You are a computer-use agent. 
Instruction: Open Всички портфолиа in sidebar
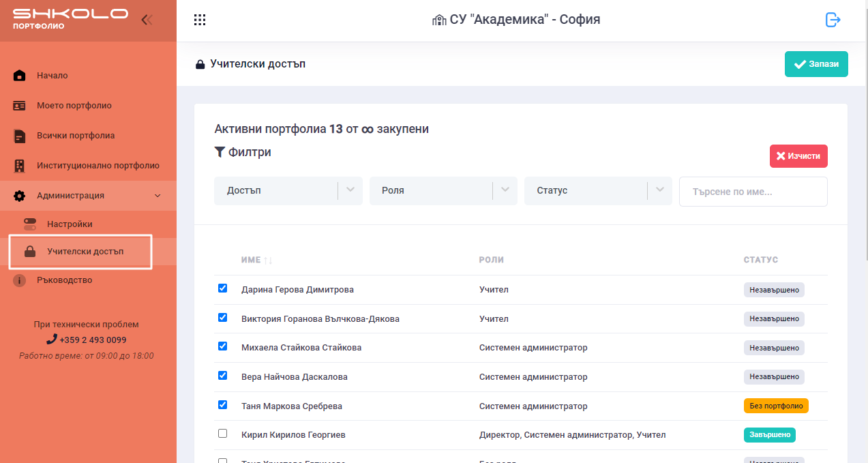point(76,136)
